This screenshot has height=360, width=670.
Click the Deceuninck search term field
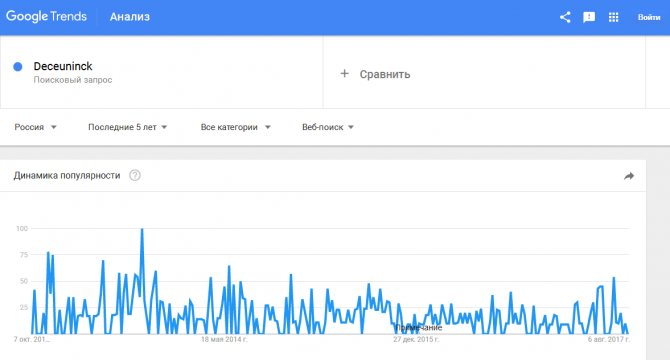pyautogui.click(x=162, y=72)
